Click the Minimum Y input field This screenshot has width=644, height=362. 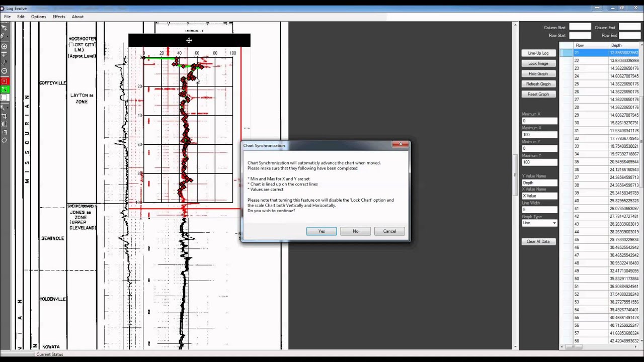(x=539, y=148)
